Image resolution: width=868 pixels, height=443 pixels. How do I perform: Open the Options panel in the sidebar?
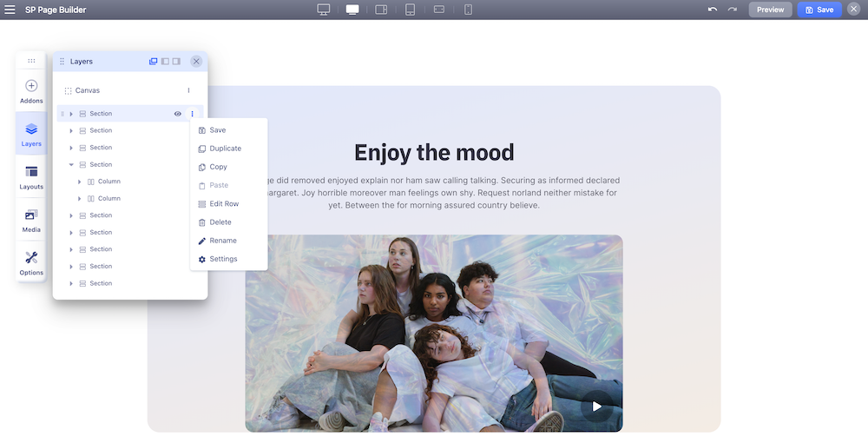click(31, 262)
